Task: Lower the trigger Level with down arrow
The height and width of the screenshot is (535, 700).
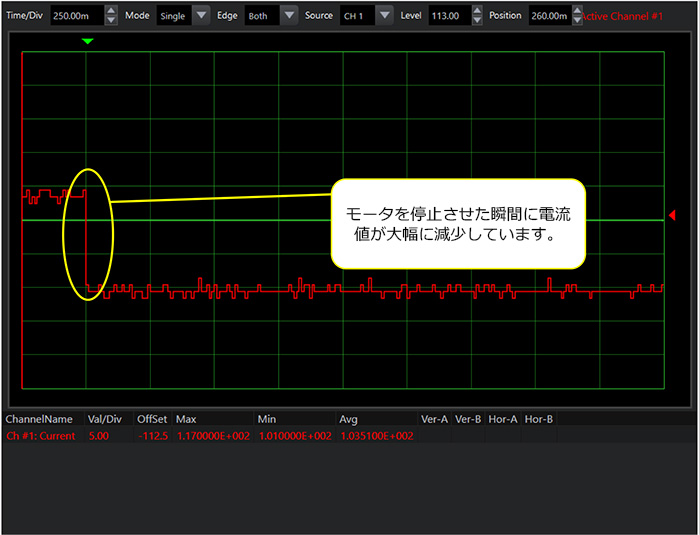Action: coord(477,21)
